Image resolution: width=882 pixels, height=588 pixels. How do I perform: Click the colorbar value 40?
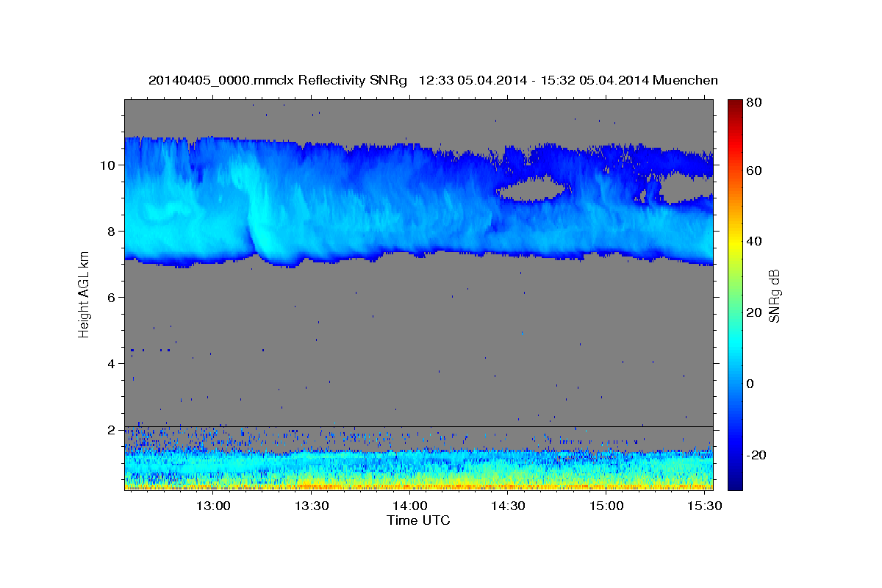coord(754,241)
